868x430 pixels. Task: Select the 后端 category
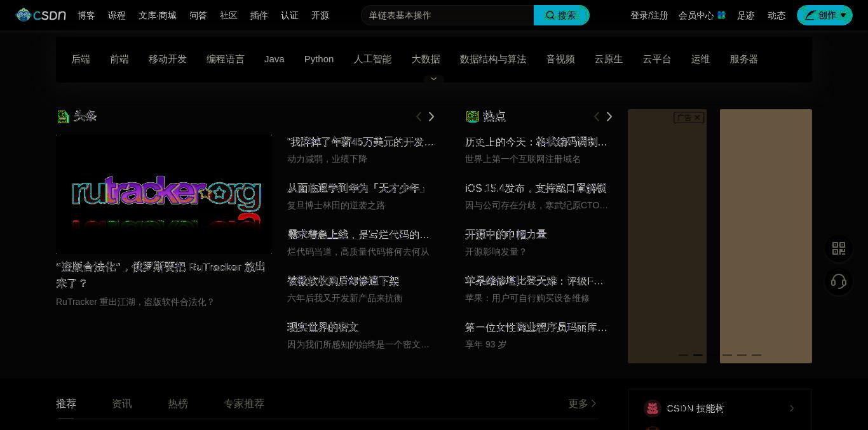[x=81, y=59]
